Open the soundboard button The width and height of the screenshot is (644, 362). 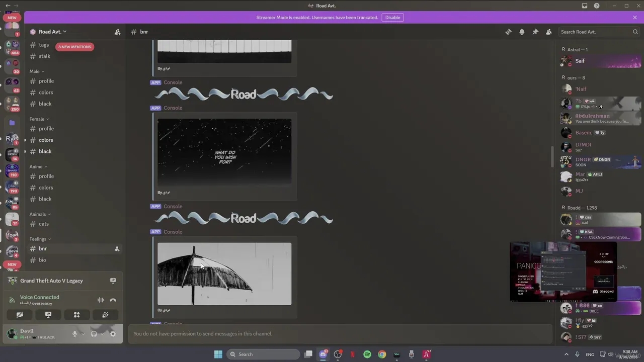(105, 315)
